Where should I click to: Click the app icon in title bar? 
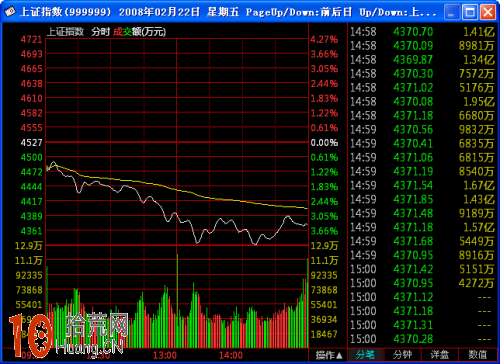pos(10,12)
